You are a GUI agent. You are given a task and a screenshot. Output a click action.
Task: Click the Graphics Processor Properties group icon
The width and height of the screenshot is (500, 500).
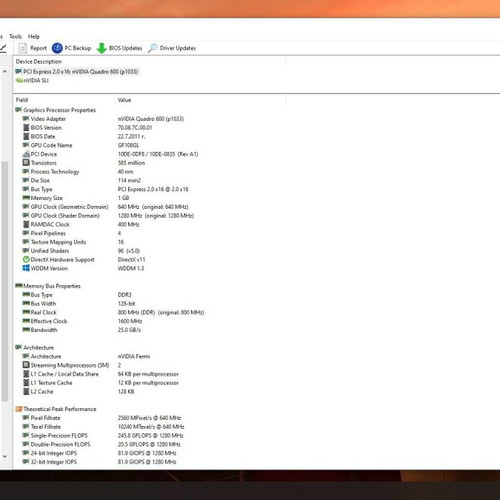[19, 110]
